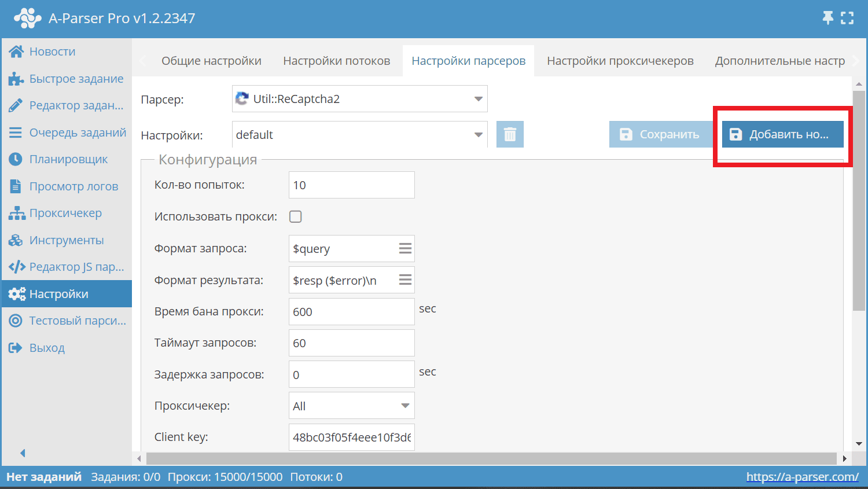Open Настройки проксичекеров tab
Viewport: 868px width, 489px height.
point(620,61)
